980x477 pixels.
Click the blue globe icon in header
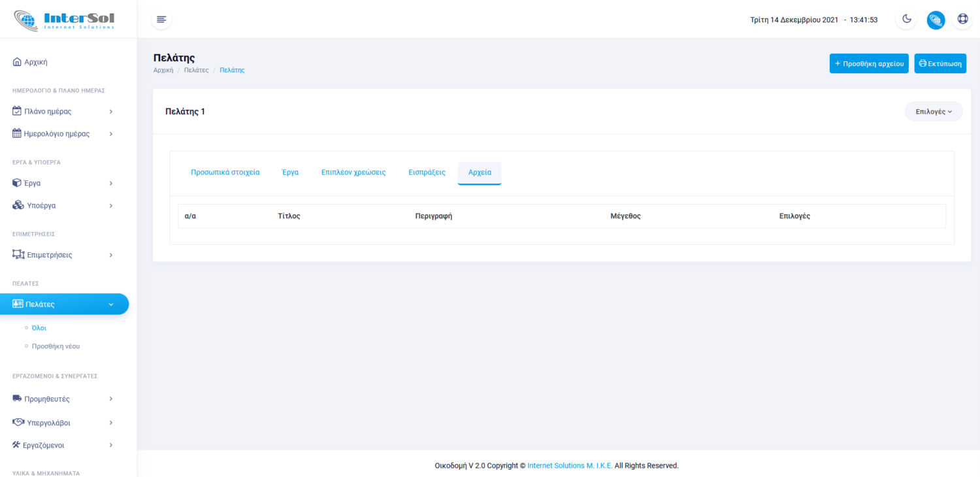click(x=936, y=20)
